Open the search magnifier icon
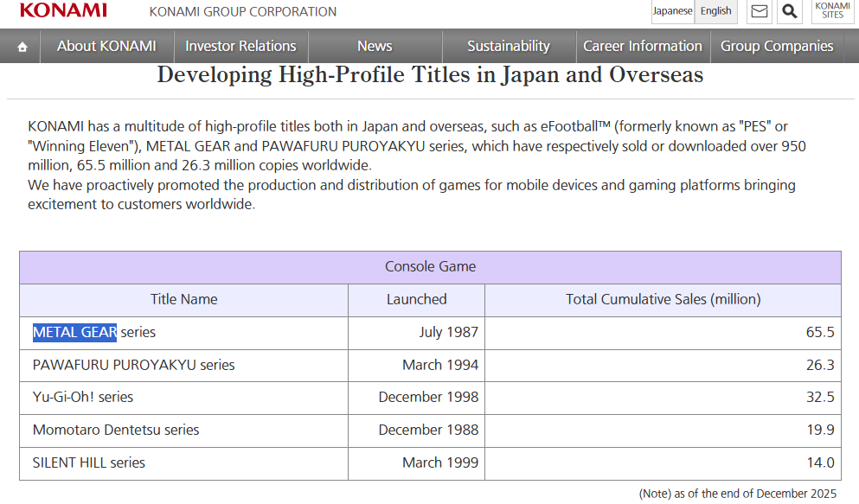Screen dimensions: 859x504 789,11
